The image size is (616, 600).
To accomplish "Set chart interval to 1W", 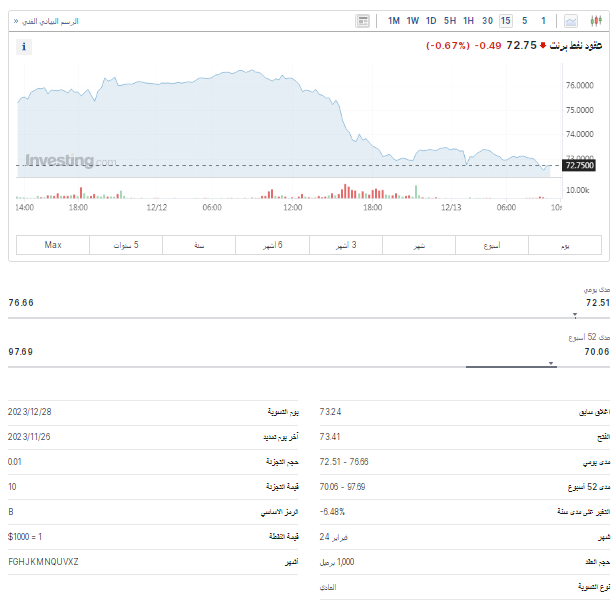I will (413, 21).
